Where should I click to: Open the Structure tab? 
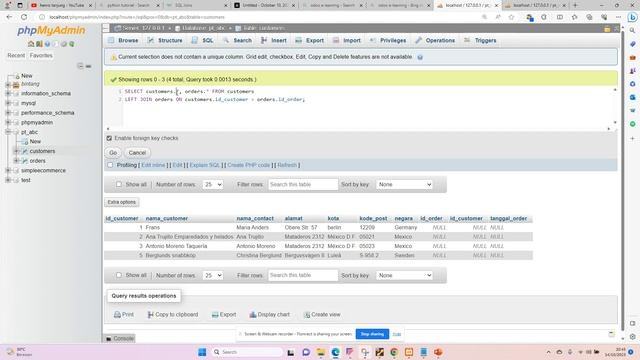pos(165,40)
